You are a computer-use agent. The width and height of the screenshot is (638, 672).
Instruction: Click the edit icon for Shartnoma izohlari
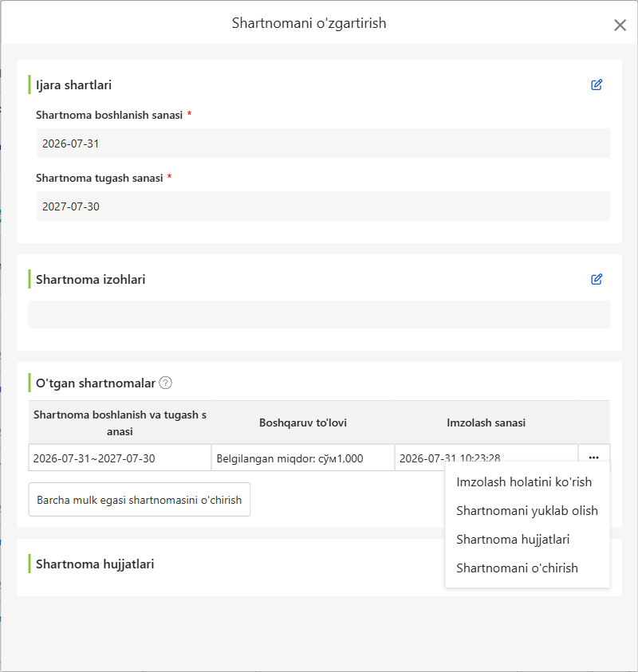pyautogui.click(x=597, y=280)
